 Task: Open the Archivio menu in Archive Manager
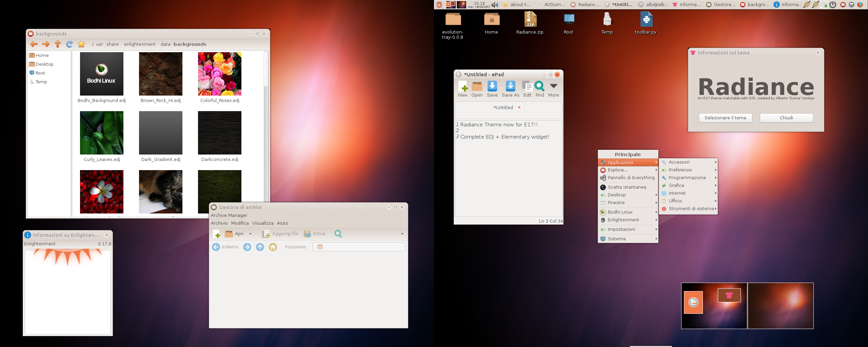pyautogui.click(x=219, y=223)
